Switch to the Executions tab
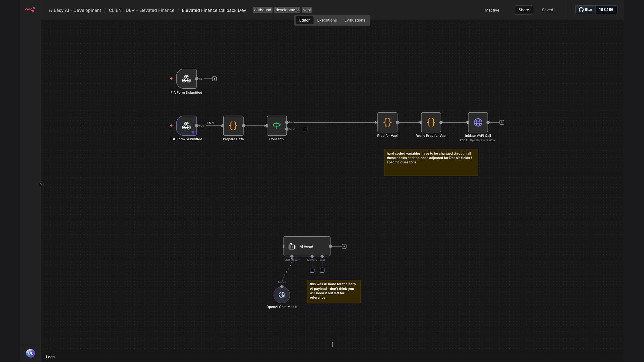 pyautogui.click(x=327, y=20)
